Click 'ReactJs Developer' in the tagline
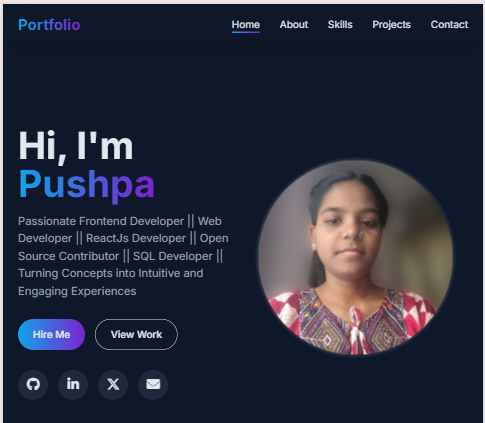The image size is (485, 423). tap(136, 238)
